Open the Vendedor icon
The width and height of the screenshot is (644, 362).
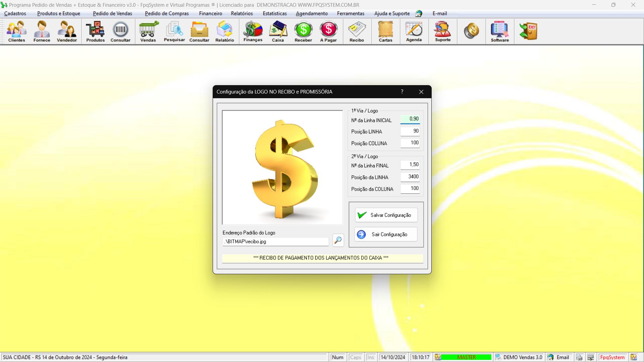pos(67,32)
